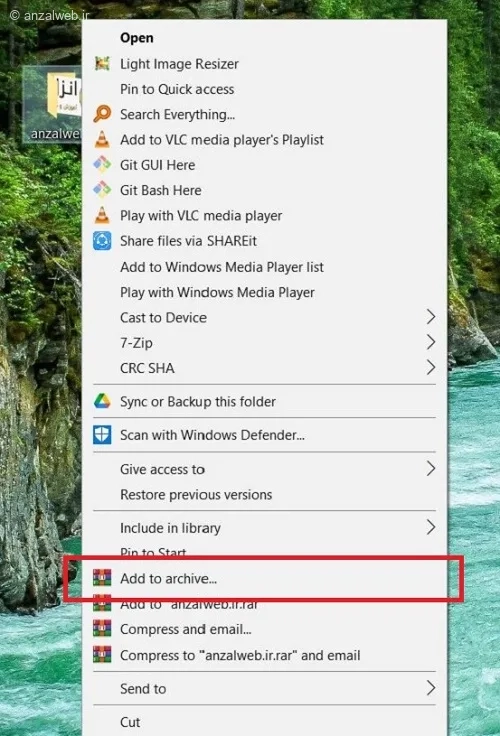Select Add to VLC media player's Playlist
Image resolution: width=500 pixels, height=736 pixels.
265,140
